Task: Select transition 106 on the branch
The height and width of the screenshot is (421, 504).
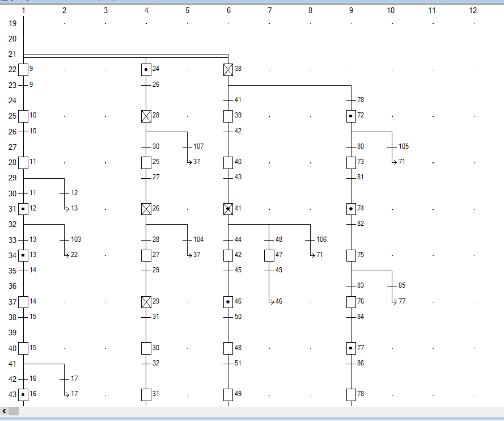Action: tap(310, 239)
